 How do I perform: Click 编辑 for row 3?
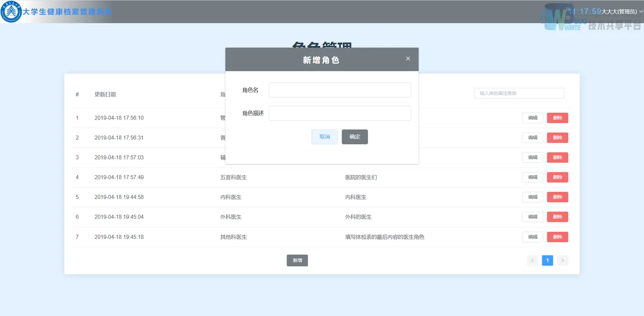533,158
